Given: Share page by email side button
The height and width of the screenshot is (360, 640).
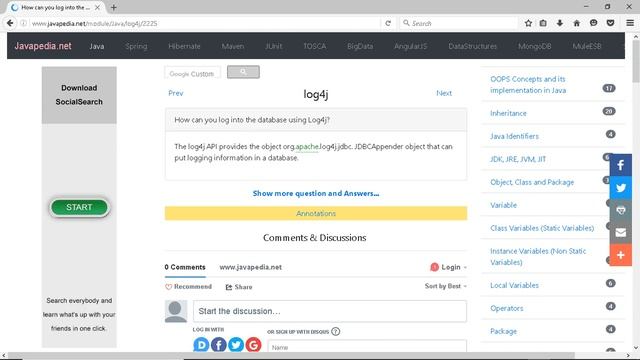Looking at the screenshot, I should [620, 233].
